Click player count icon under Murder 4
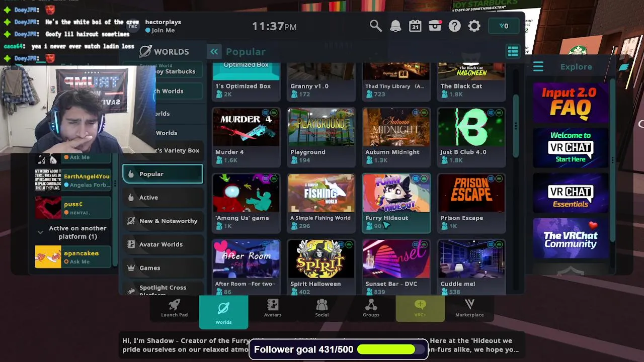The height and width of the screenshot is (362, 644). tap(219, 160)
